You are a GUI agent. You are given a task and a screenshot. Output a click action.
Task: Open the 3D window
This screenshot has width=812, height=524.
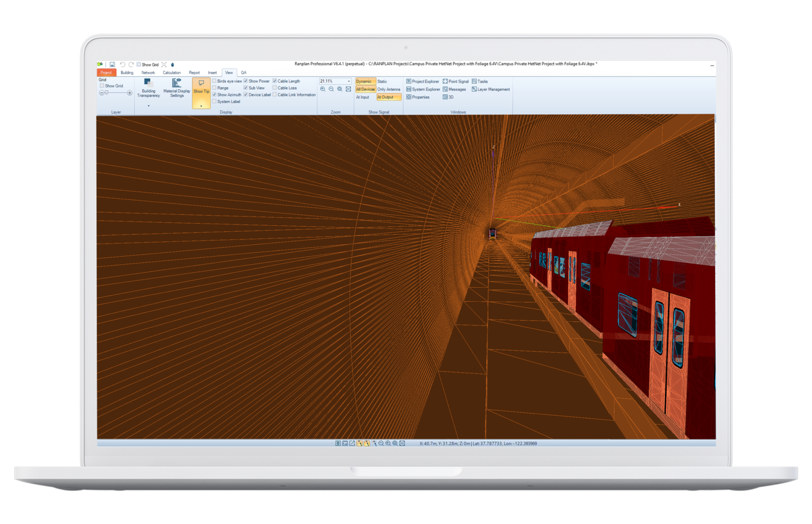coord(448,97)
